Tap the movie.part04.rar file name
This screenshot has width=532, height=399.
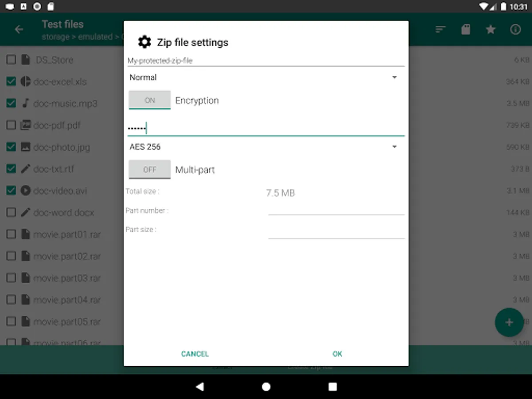[x=67, y=300]
